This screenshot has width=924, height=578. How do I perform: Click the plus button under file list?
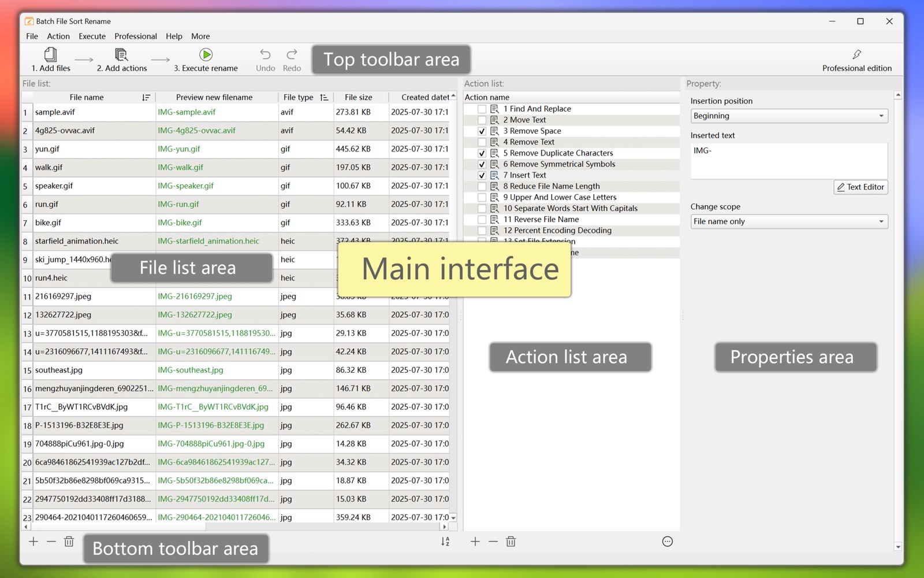(33, 542)
